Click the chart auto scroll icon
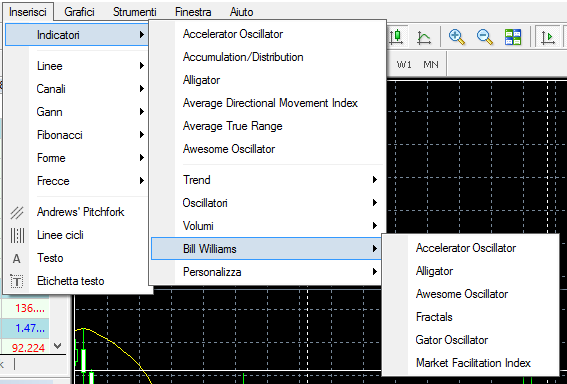567x384 pixels. 547,37
